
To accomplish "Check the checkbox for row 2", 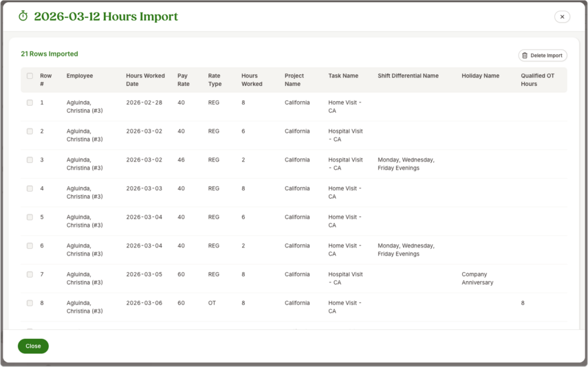I will pyautogui.click(x=30, y=131).
